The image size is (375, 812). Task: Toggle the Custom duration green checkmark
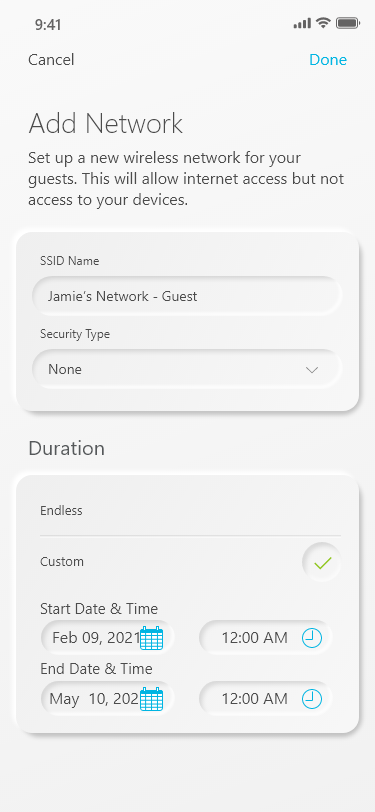tap(322, 562)
